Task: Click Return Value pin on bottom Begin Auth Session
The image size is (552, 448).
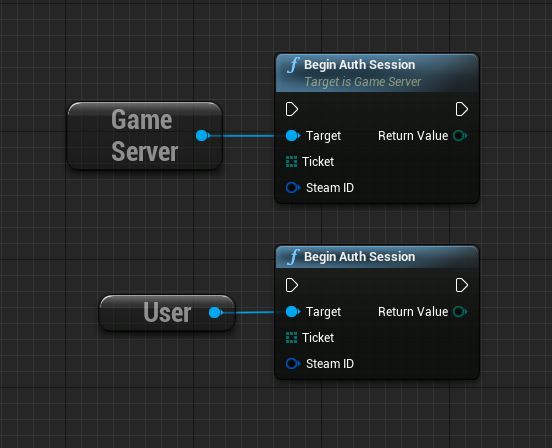Action: [460, 311]
